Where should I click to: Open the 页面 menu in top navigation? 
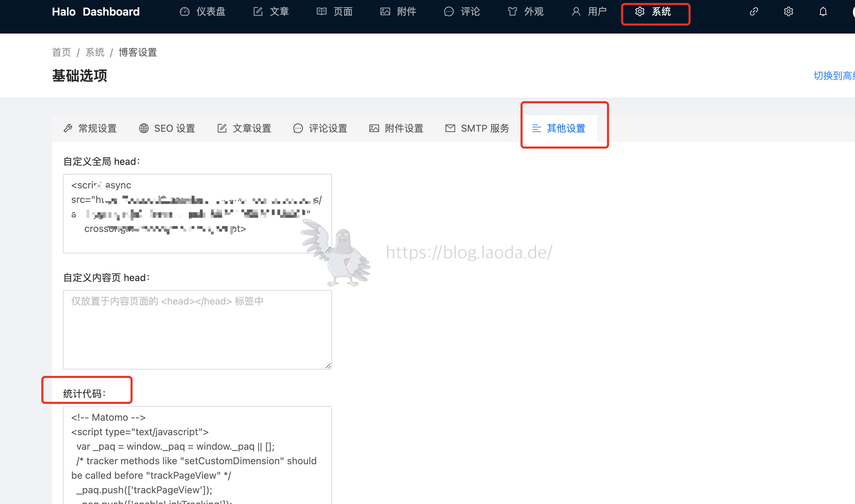pyautogui.click(x=335, y=12)
